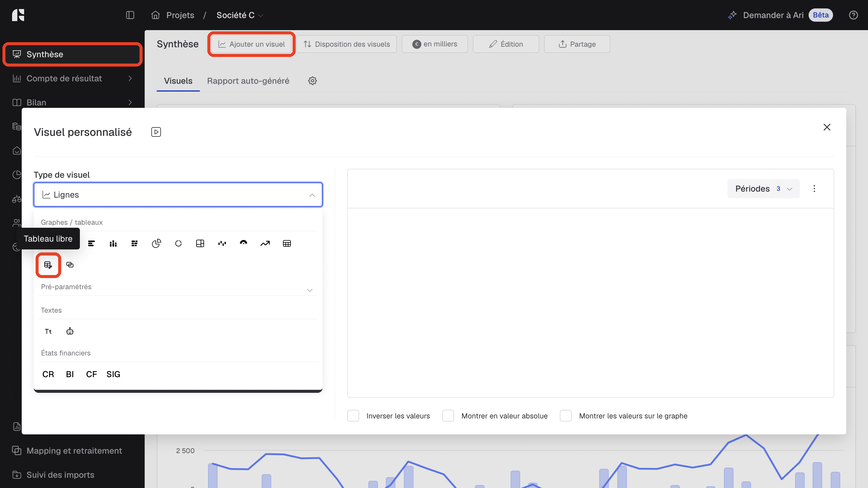This screenshot has height=488, width=868.
Task: Close the Visuel personnalisé dialog
Action: 826,127
